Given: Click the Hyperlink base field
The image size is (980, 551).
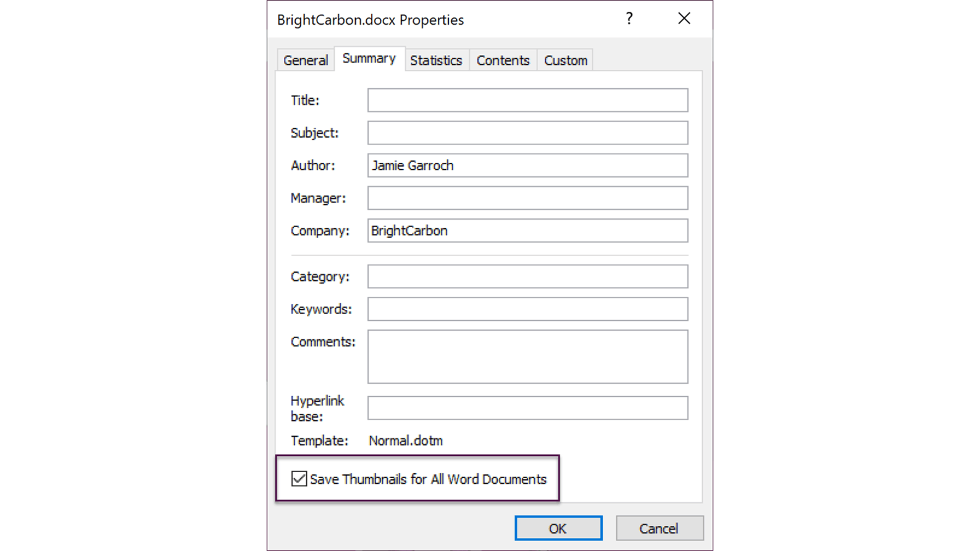Looking at the screenshot, I should pos(528,408).
